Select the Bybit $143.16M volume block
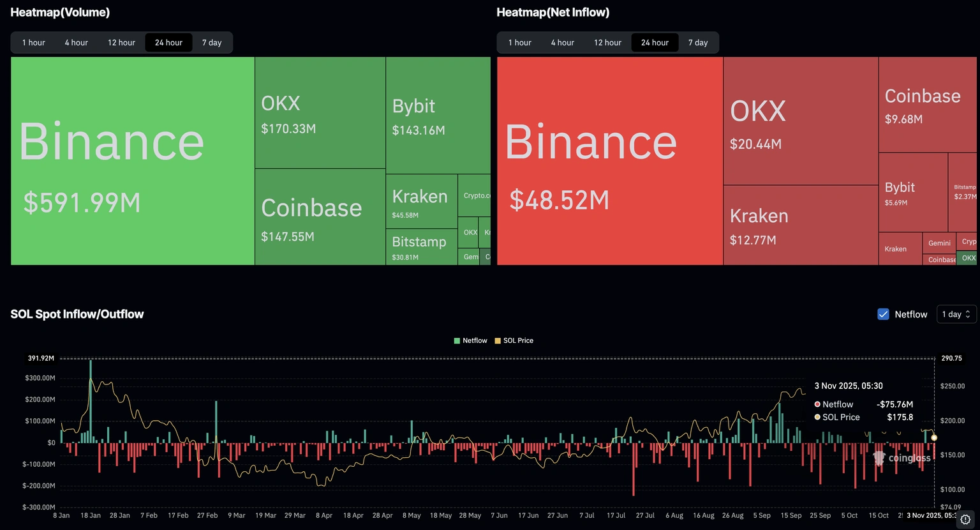Screen dimensions: 980x530 click(x=438, y=115)
